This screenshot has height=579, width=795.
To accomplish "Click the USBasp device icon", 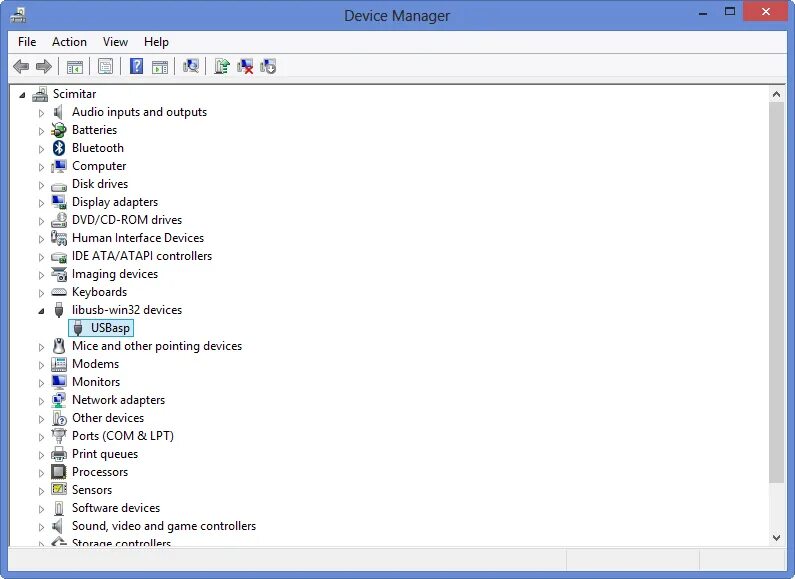I will 78,328.
